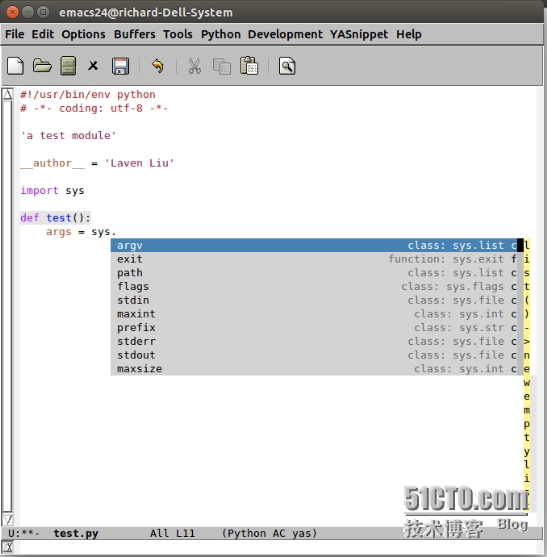
Task: Click the scroll down arrow of editor scrollbar
Action: [7, 519]
